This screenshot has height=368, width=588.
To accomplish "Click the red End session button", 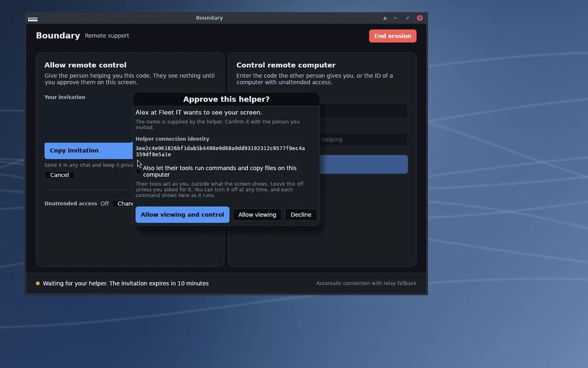I will tap(393, 36).
